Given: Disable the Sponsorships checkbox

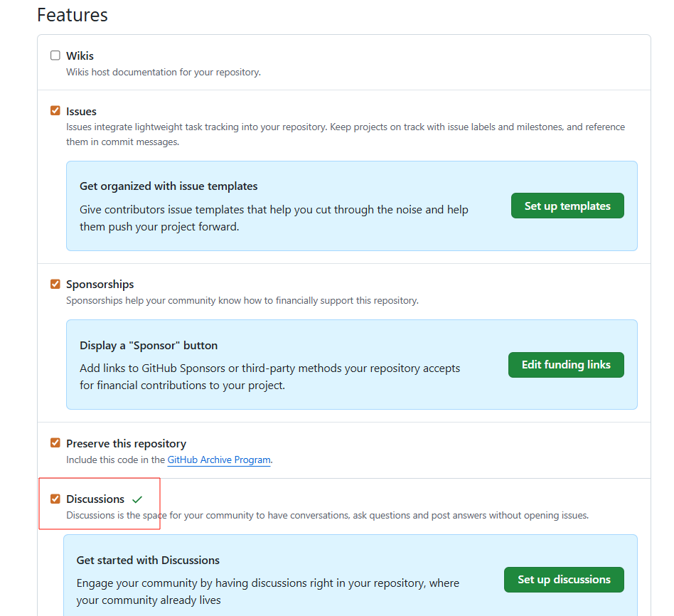Looking at the screenshot, I should pos(55,284).
